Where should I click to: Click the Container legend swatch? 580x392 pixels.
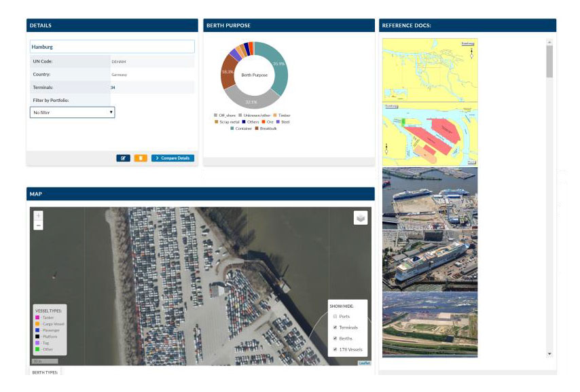pyautogui.click(x=232, y=128)
